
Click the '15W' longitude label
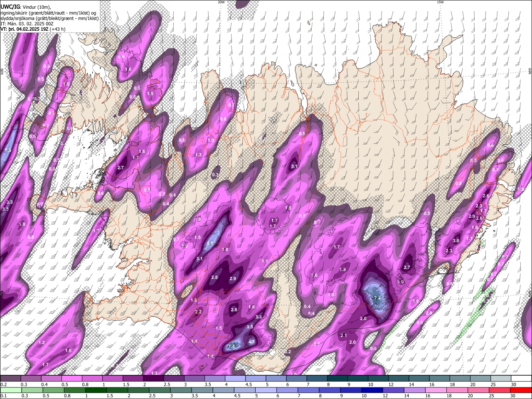point(440,2)
